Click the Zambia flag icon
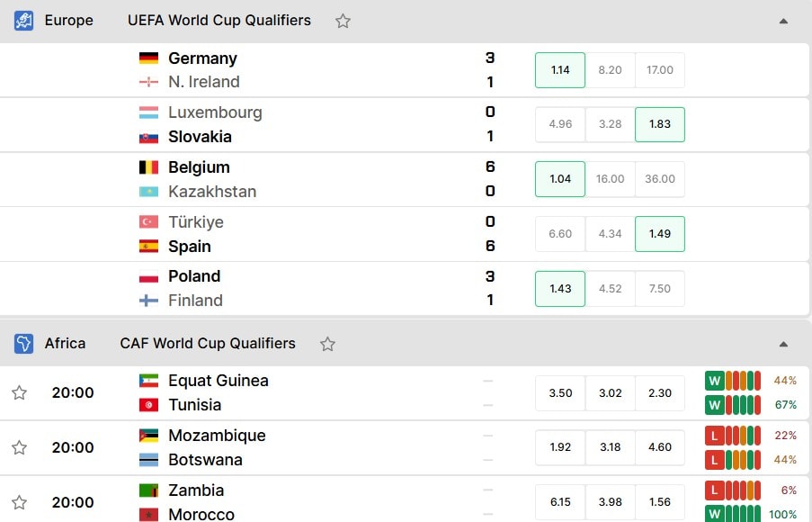The image size is (812, 522). [148, 490]
